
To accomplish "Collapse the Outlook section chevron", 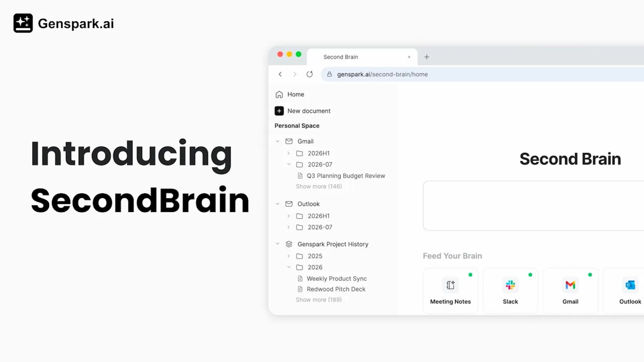I will (x=277, y=204).
